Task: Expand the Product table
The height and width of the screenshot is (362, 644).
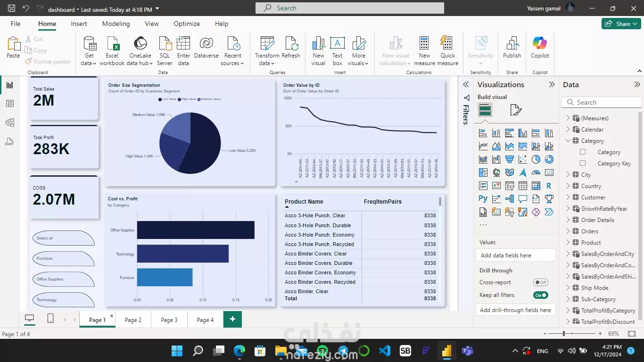Action: click(x=568, y=243)
